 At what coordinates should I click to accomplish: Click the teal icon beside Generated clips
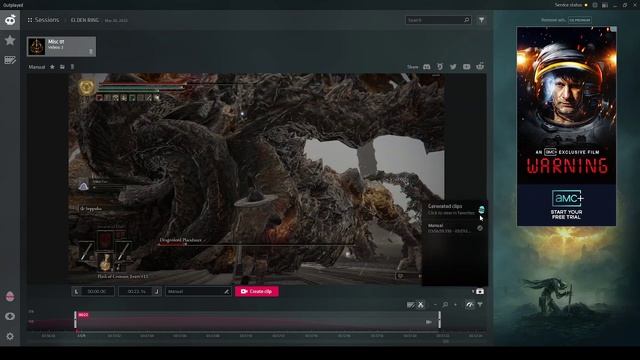click(x=482, y=210)
